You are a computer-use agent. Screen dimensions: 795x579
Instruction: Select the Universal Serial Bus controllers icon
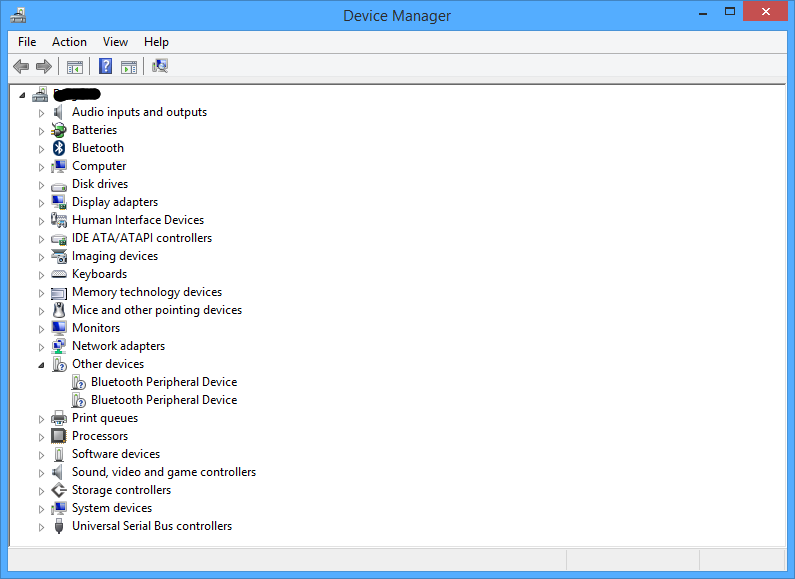point(59,526)
